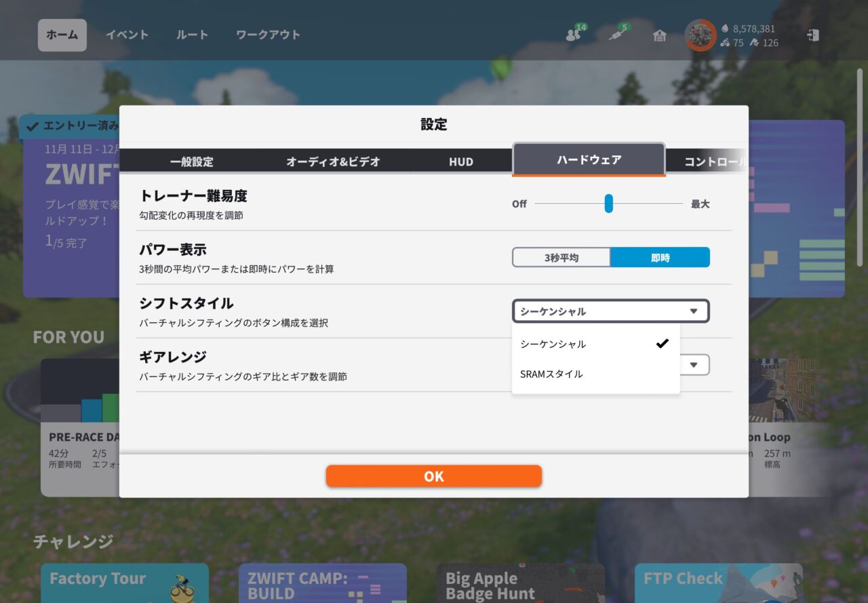Open the power-ups icon showing 5 badge
The height and width of the screenshot is (603, 868).
tap(614, 34)
